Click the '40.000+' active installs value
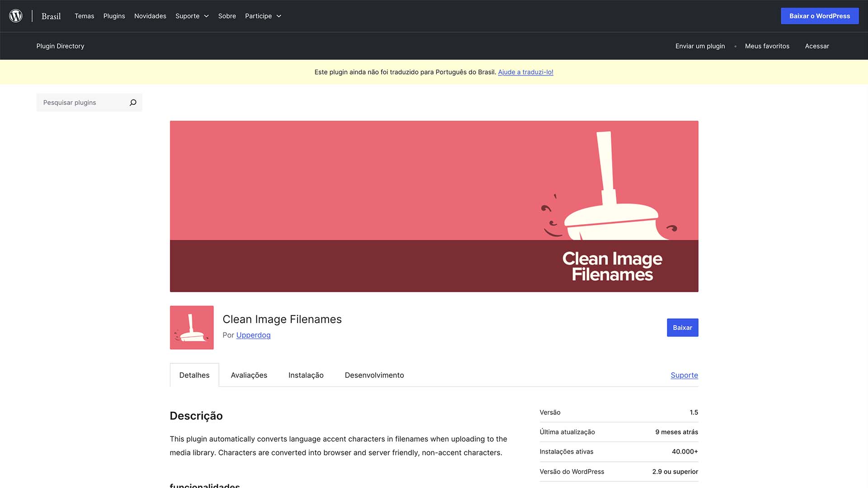The height and width of the screenshot is (488, 868). pyautogui.click(x=685, y=451)
